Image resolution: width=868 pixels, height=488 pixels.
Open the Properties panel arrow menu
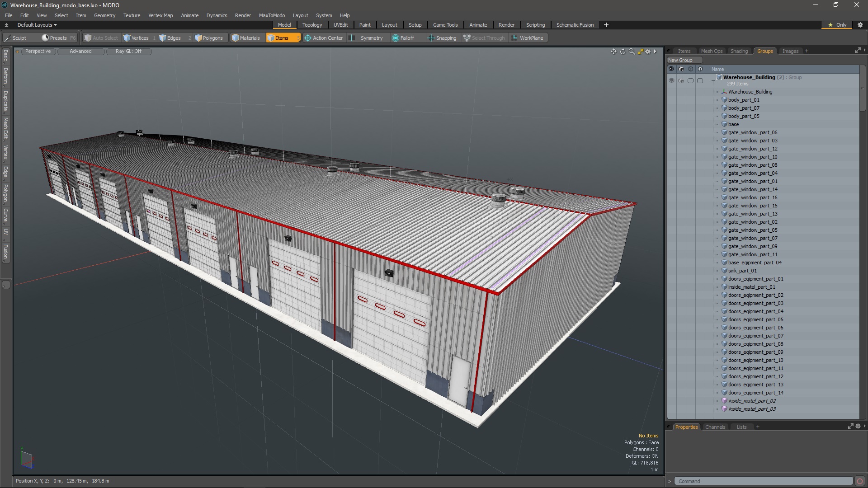[x=864, y=426]
